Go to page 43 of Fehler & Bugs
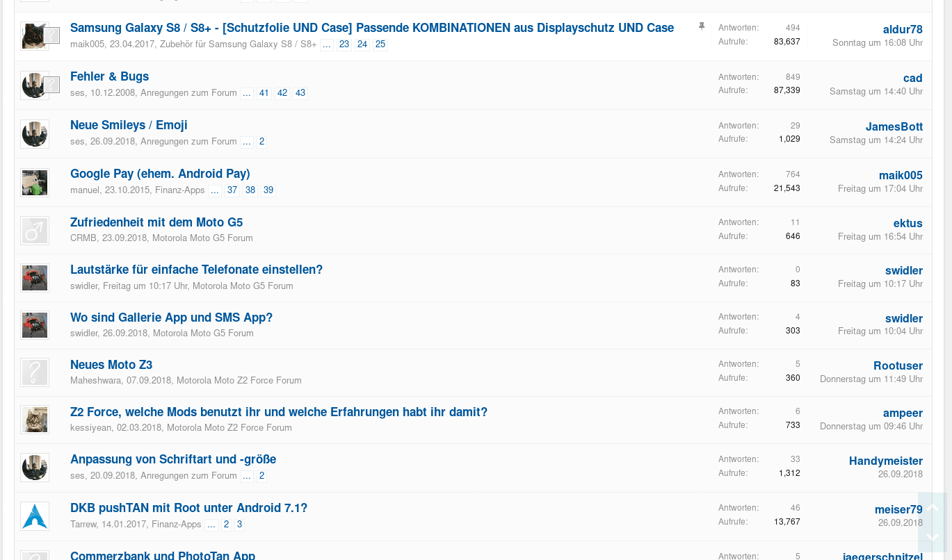952x560 pixels. coord(300,93)
